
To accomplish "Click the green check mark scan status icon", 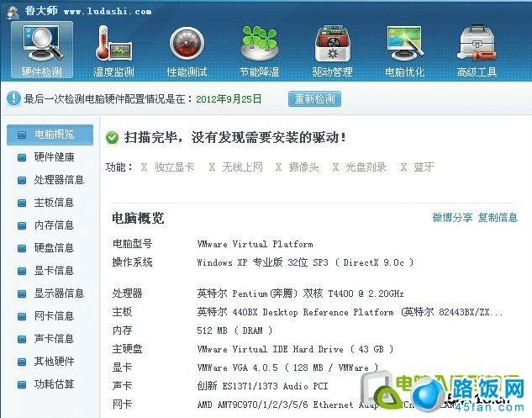I will coord(112,138).
